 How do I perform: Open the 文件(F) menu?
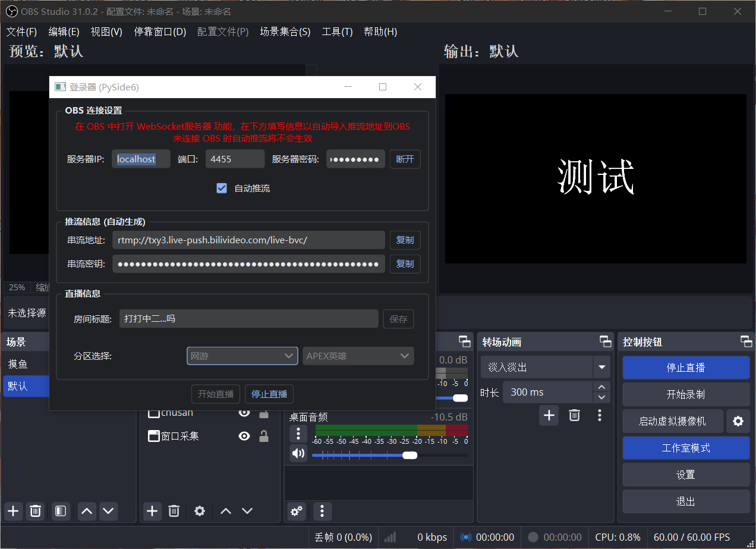[21, 32]
